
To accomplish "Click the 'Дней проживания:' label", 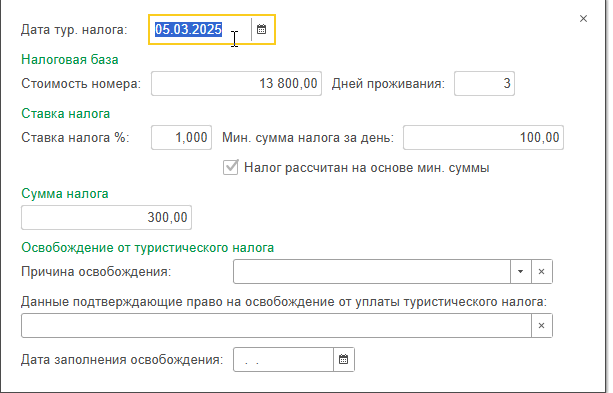I will [388, 84].
